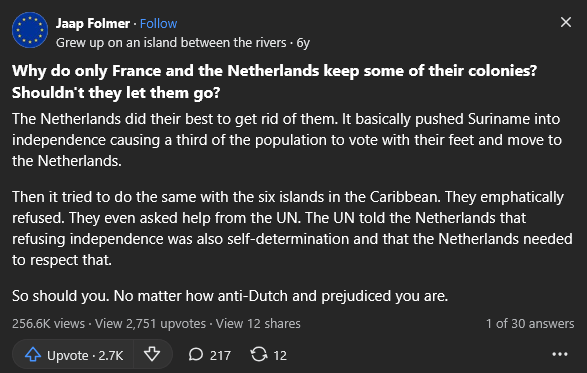587x373 pixels.
Task: Click the Upvote 2.7K button label
Action: tap(85, 355)
